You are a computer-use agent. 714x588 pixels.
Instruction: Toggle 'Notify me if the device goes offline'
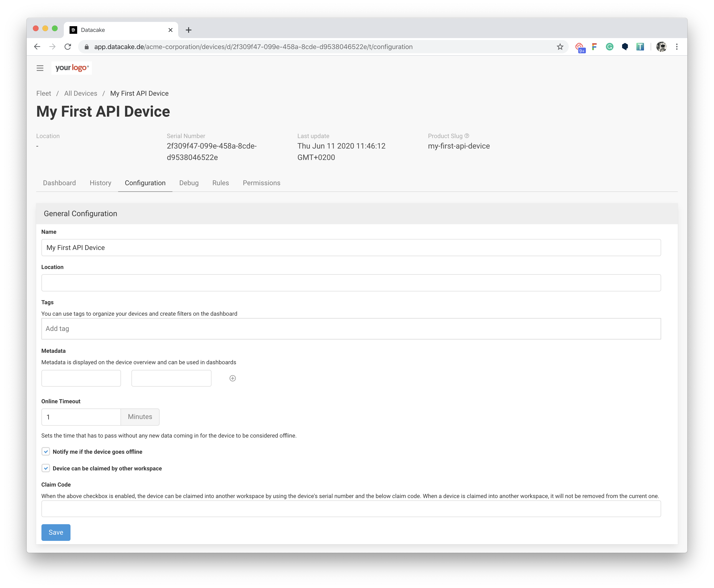(46, 452)
